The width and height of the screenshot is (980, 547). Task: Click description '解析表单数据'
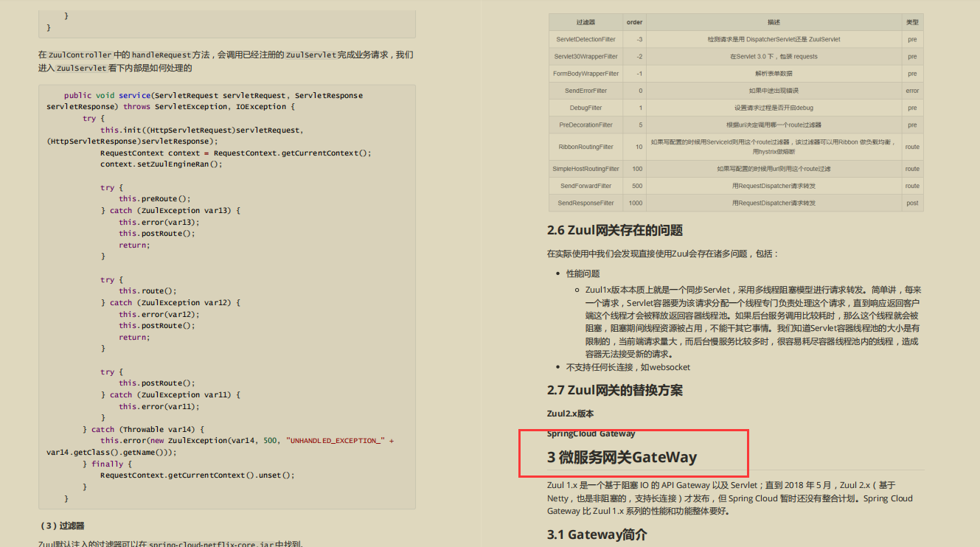774,74
